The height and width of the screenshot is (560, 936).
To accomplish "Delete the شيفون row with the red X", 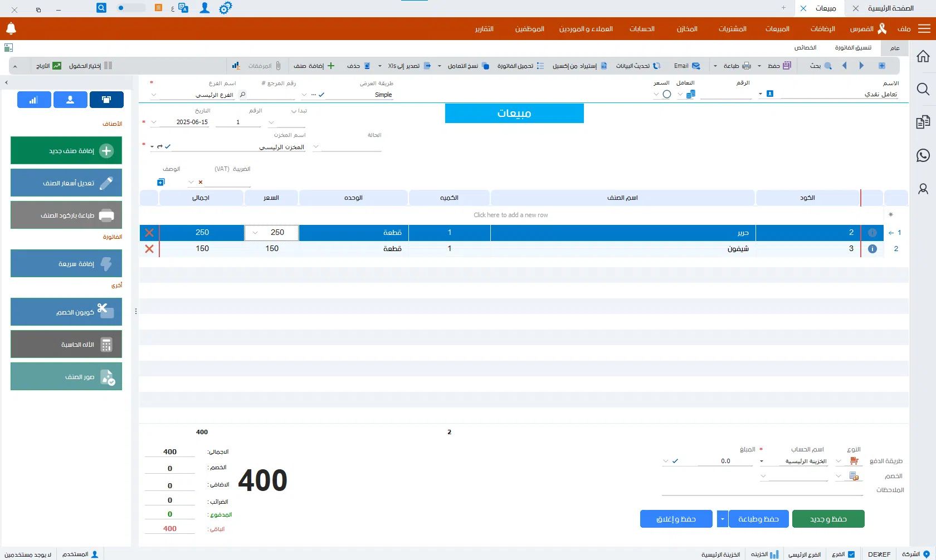I will coord(149,249).
